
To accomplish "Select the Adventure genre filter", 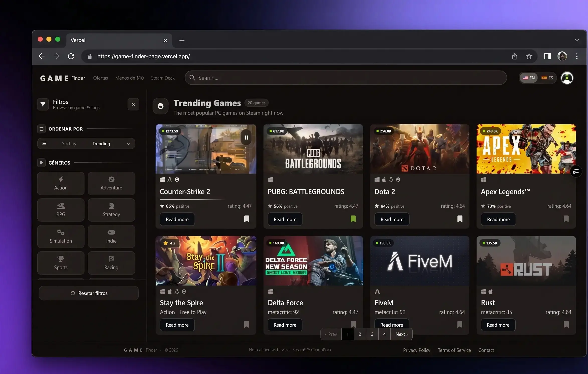I will point(111,184).
